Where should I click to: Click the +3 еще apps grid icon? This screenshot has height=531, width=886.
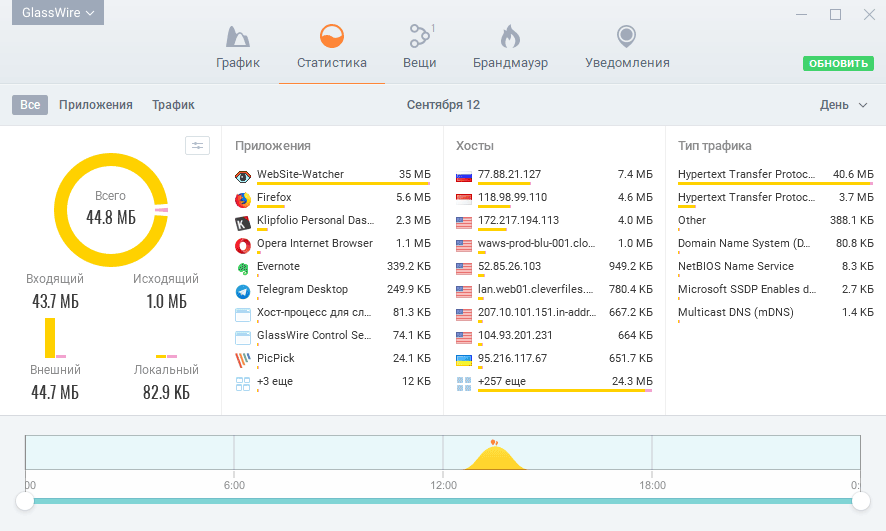pyautogui.click(x=243, y=384)
